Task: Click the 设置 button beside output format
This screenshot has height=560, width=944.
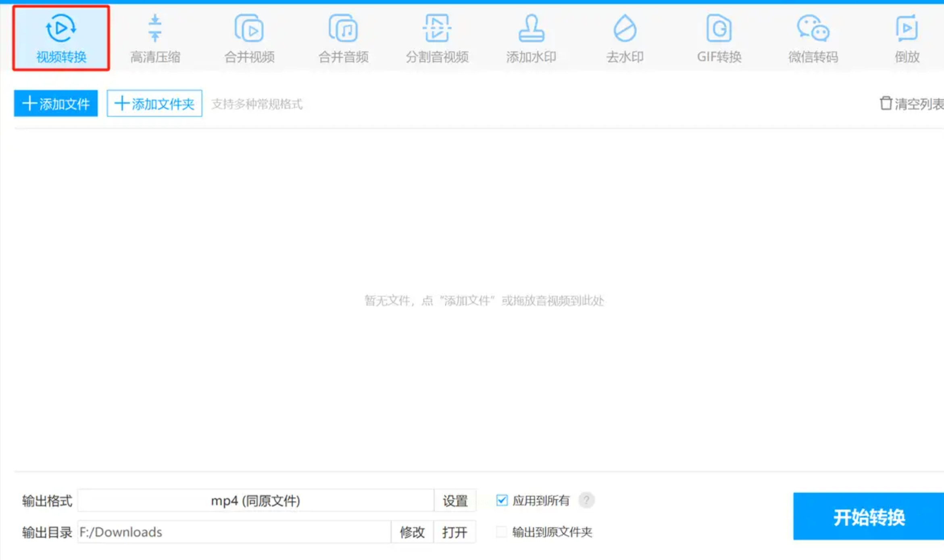Action: 455,501
